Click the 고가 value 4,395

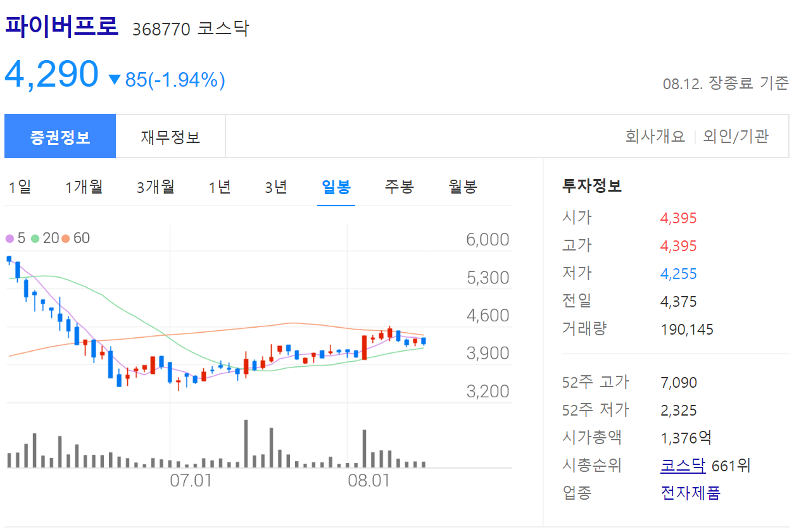click(x=678, y=246)
